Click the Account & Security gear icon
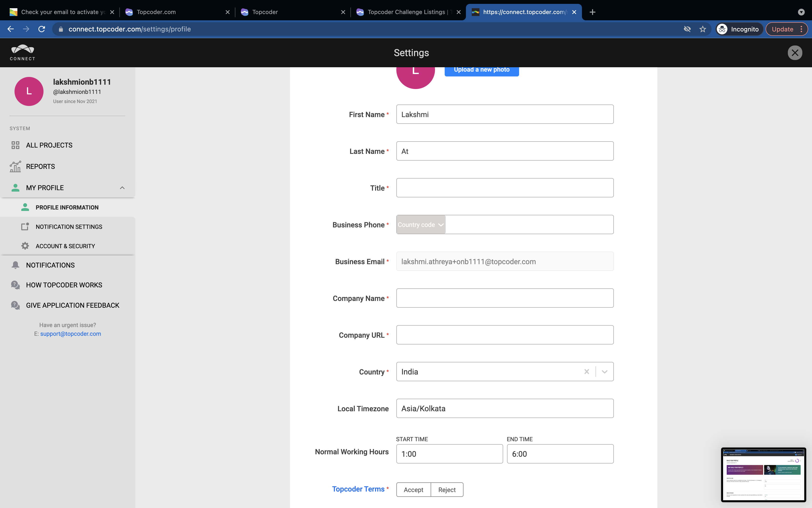Viewport: 812px width, 508px height. coord(25,246)
